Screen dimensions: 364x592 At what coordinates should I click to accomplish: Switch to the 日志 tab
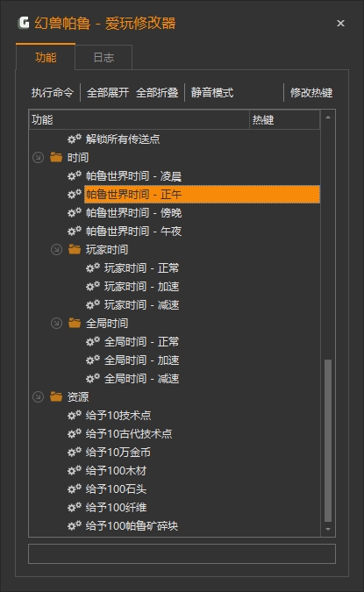(103, 57)
